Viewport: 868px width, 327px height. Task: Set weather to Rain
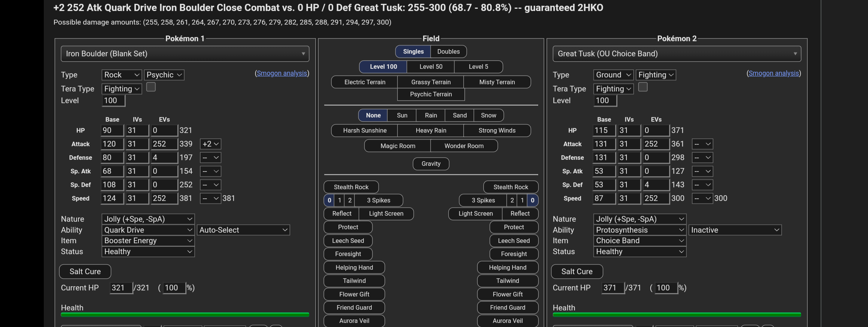coord(431,115)
